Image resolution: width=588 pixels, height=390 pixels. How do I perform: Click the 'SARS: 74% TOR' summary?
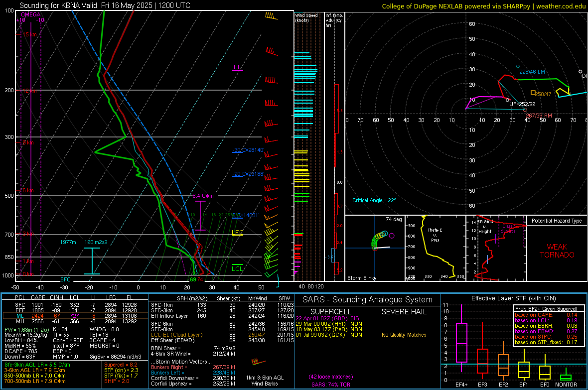pos(331,385)
